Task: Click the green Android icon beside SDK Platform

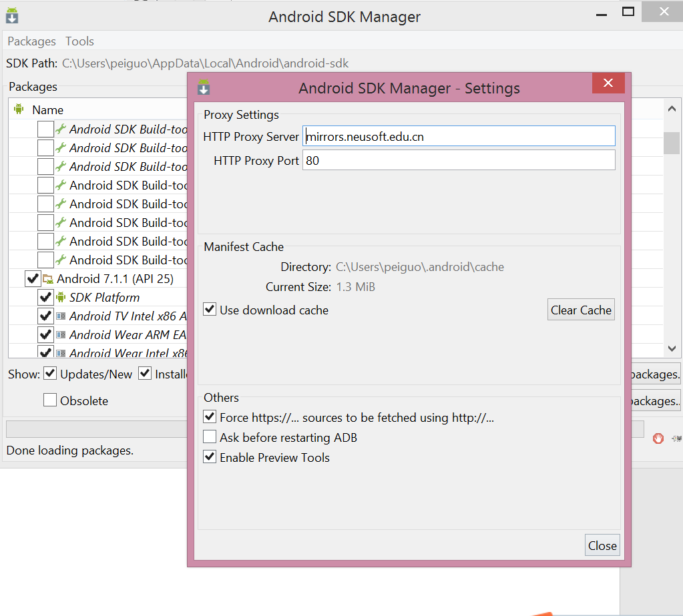Action: pyautogui.click(x=61, y=298)
